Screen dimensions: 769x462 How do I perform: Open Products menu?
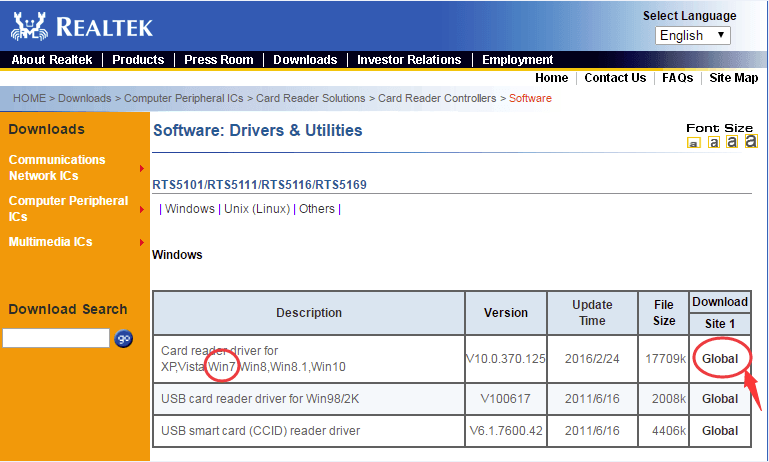click(x=138, y=60)
